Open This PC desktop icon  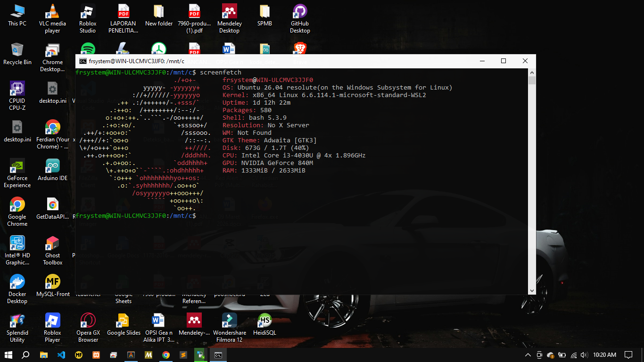[17, 15]
